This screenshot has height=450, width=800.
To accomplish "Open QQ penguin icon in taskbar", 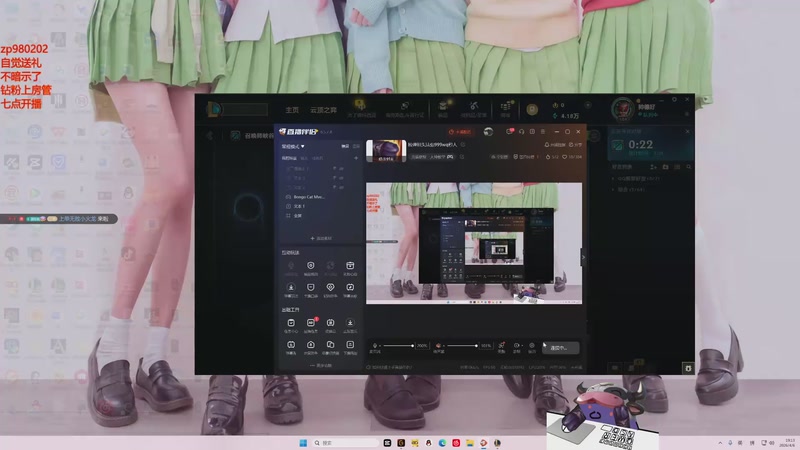I will [429, 443].
